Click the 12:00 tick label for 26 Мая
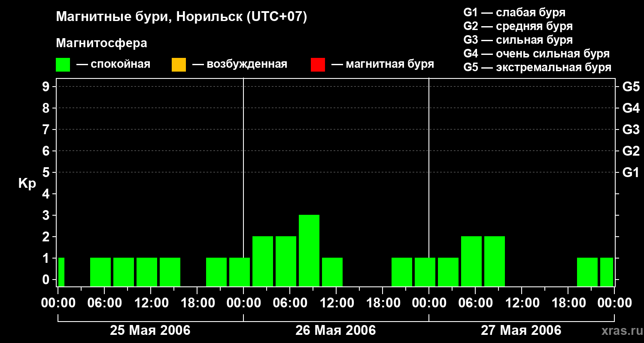 [336, 303]
